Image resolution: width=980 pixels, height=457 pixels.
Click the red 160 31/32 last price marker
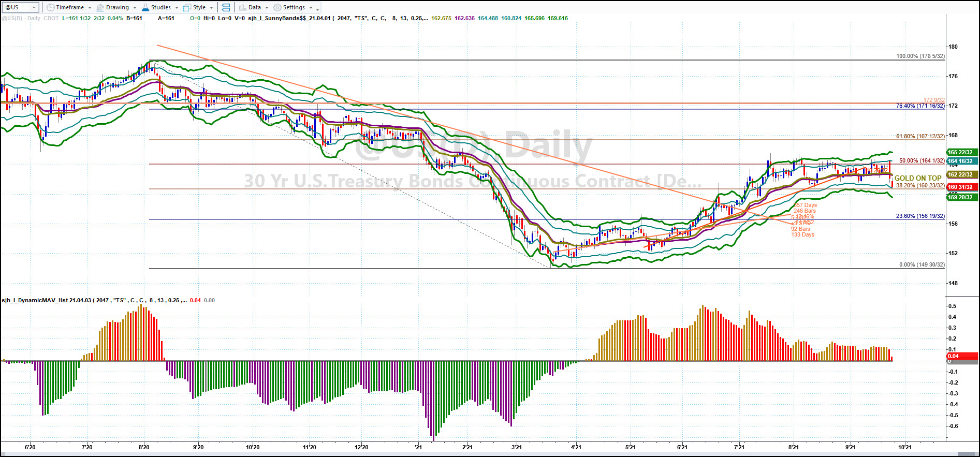click(x=962, y=187)
